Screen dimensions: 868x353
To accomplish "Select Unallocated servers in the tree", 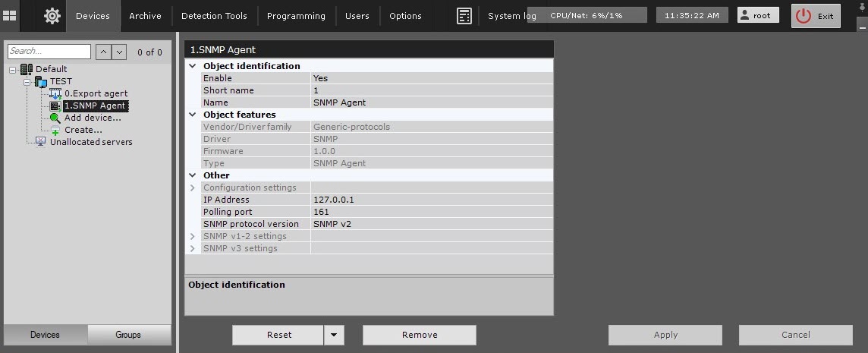I will point(90,142).
